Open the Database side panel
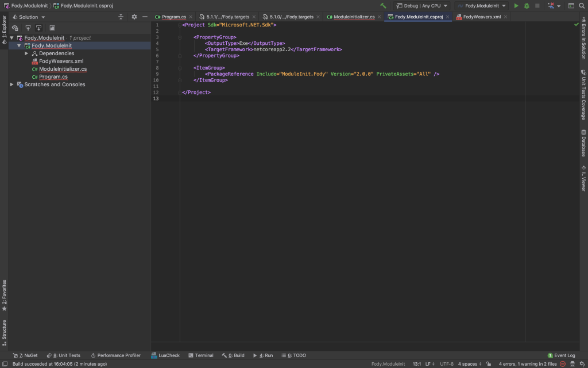The width and height of the screenshot is (588, 368). tap(583, 143)
